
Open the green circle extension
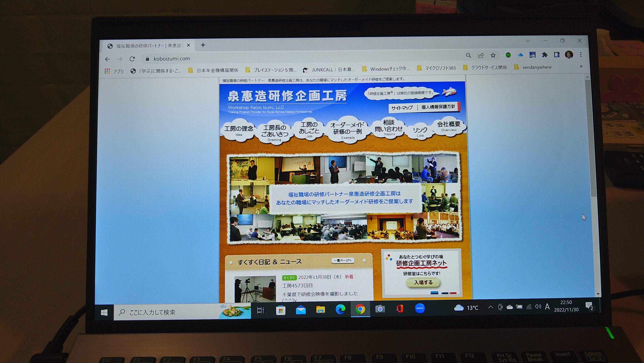[x=508, y=55]
